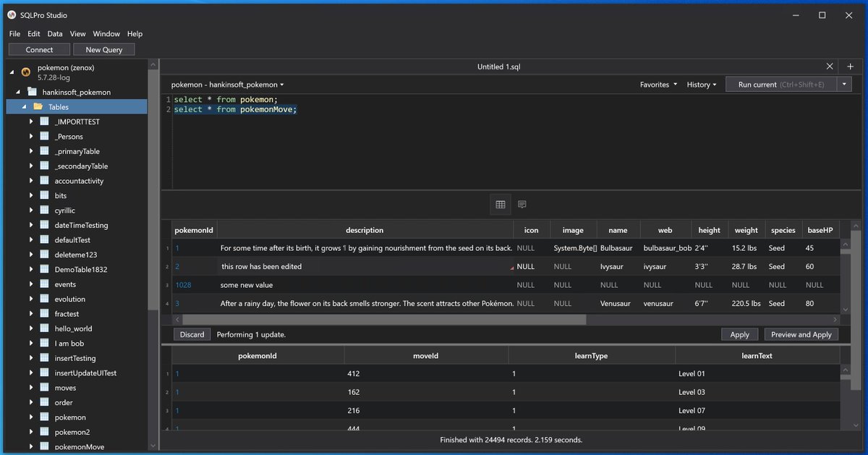
Task: Select the insertTesting table
Action: click(75, 358)
